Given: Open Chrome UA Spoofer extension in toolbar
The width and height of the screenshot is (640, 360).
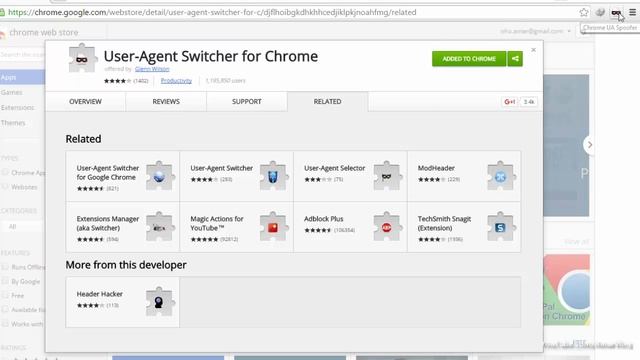Looking at the screenshot, I should pyautogui.click(x=616, y=13).
